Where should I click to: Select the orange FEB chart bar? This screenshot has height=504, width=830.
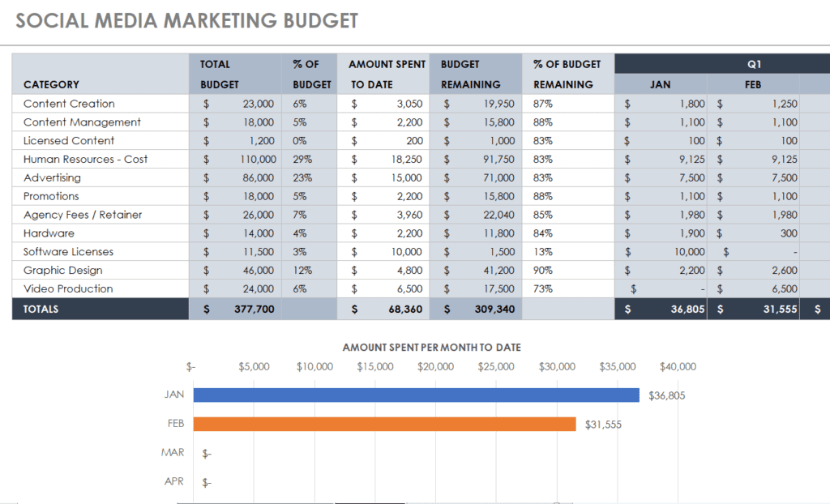click(x=384, y=424)
